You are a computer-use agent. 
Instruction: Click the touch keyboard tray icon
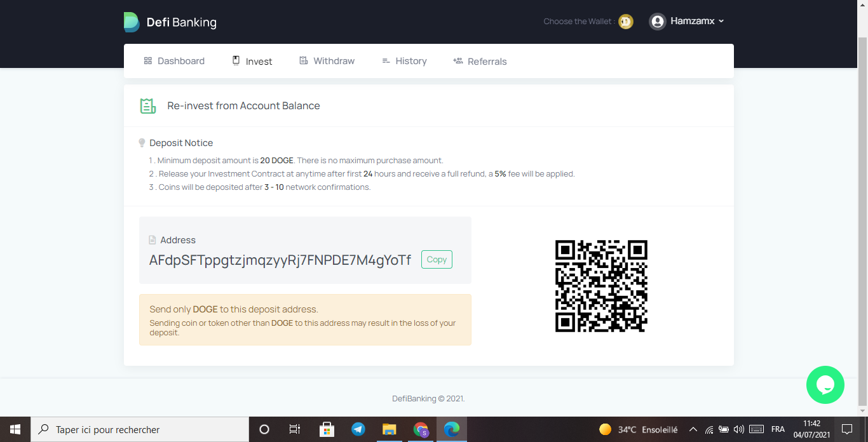pos(756,429)
